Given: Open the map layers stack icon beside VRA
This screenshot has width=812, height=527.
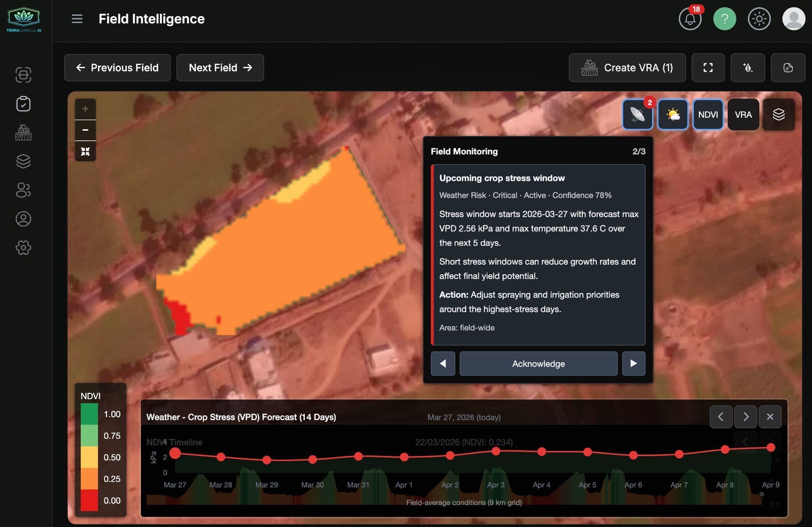Looking at the screenshot, I should [778, 115].
